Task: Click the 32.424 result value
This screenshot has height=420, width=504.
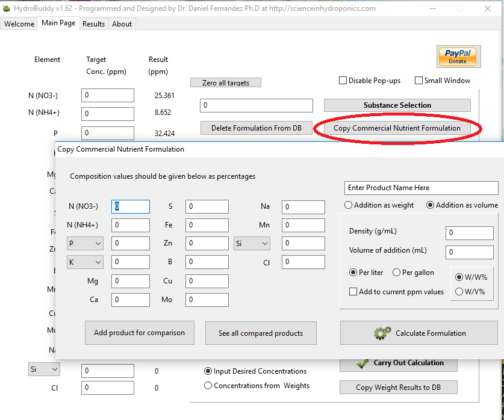Action: pos(164,133)
